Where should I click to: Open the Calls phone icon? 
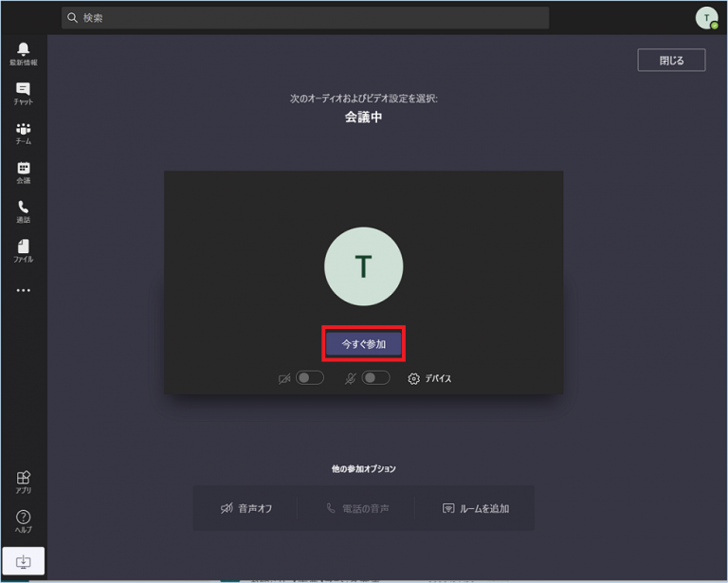tap(23, 211)
